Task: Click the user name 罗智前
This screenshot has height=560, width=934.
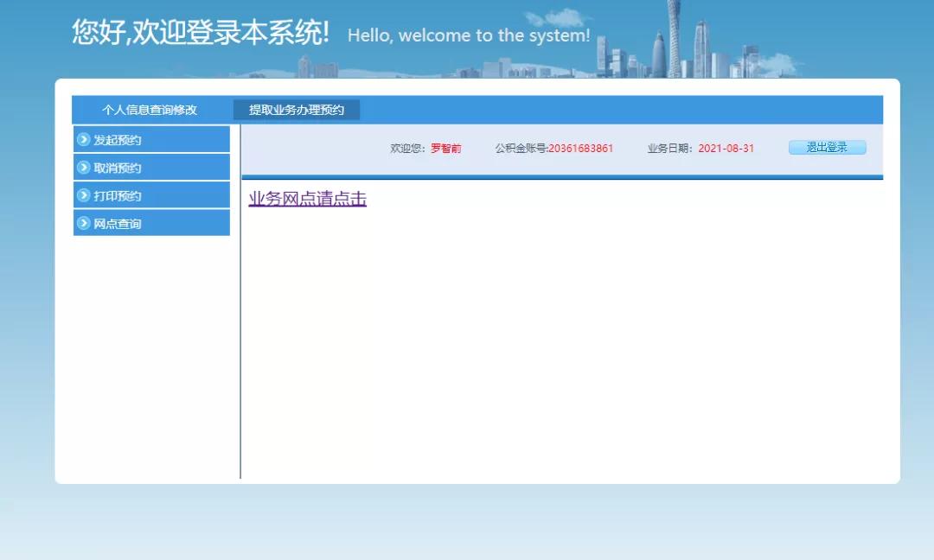Action: click(446, 148)
